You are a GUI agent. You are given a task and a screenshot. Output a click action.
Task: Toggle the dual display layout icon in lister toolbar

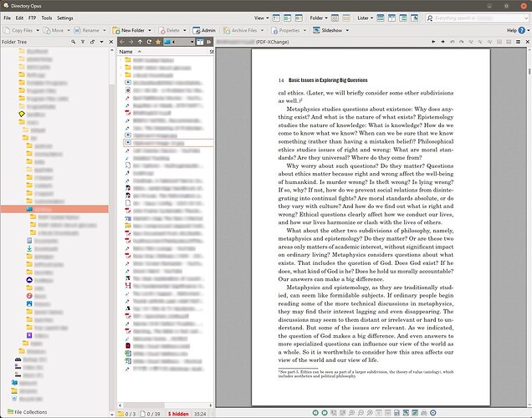click(200, 42)
